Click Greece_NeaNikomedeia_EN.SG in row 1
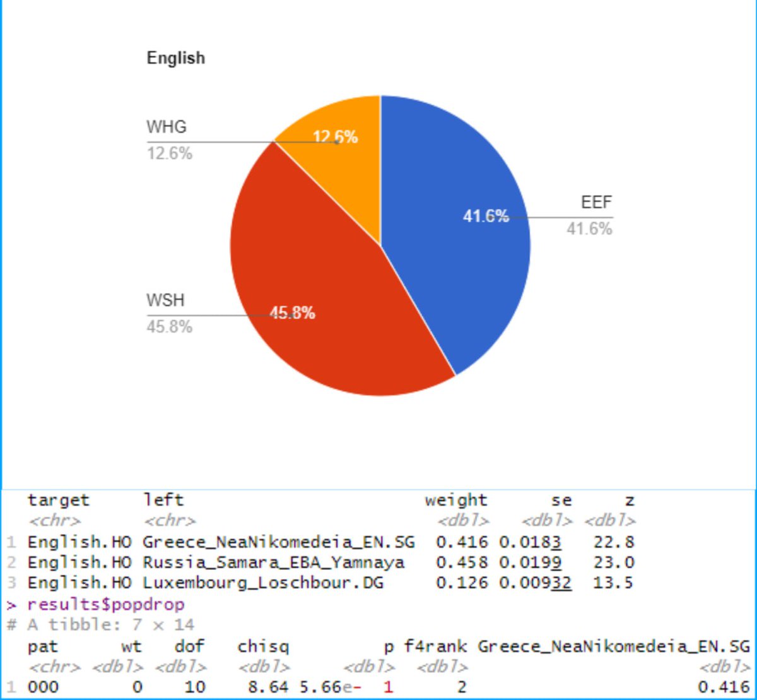 pos(279,542)
